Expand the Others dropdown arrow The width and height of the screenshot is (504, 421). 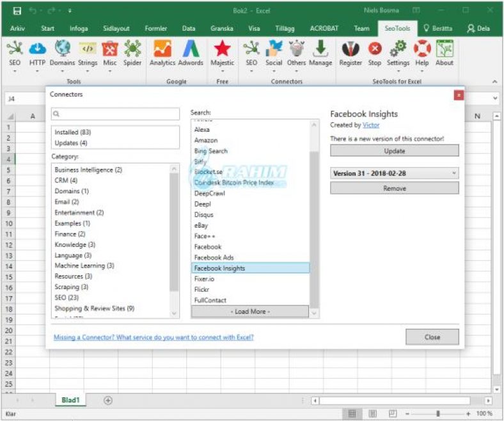point(296,71)
